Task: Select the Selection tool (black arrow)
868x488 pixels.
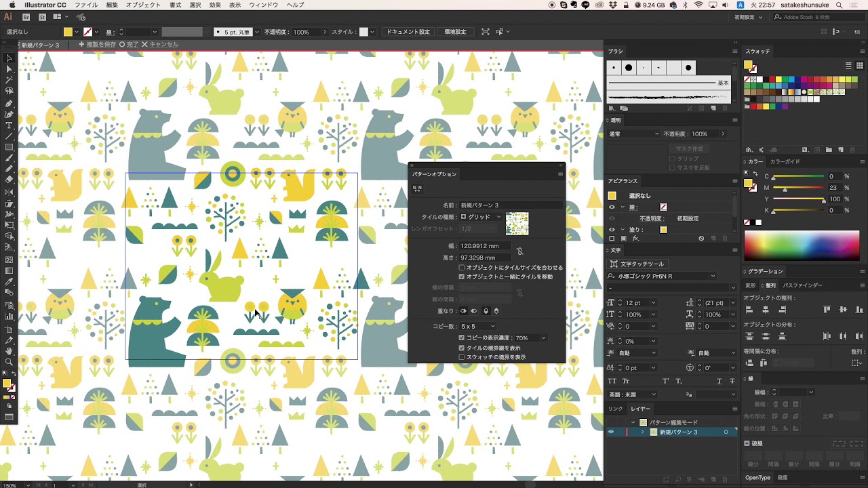Action: tap(9, 59)
